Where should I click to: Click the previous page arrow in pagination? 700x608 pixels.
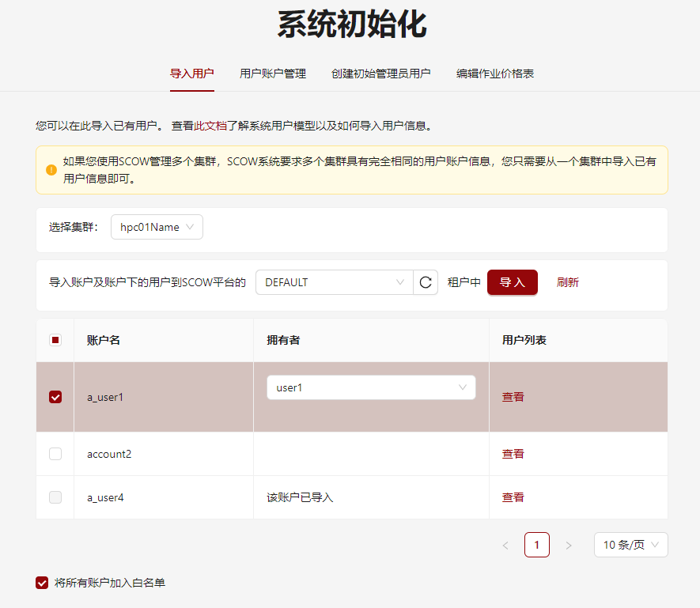click(505, 545)
